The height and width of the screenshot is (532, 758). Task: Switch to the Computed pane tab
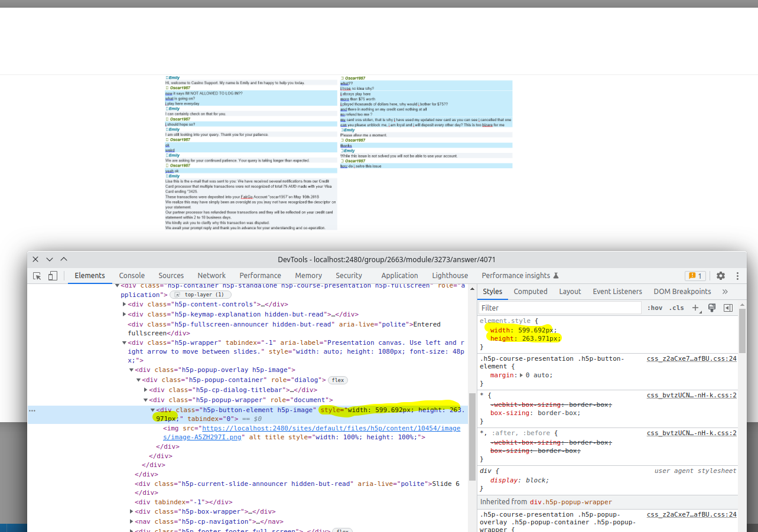click(x=531, y=292)
